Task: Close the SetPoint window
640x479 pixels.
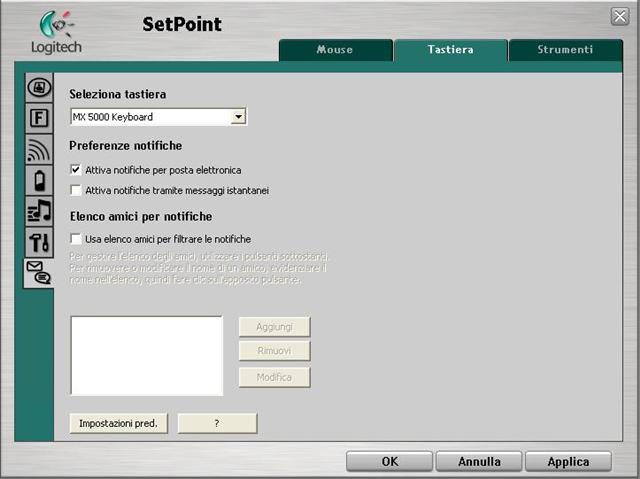Action: pyautogui.click(x=620, y=17)
